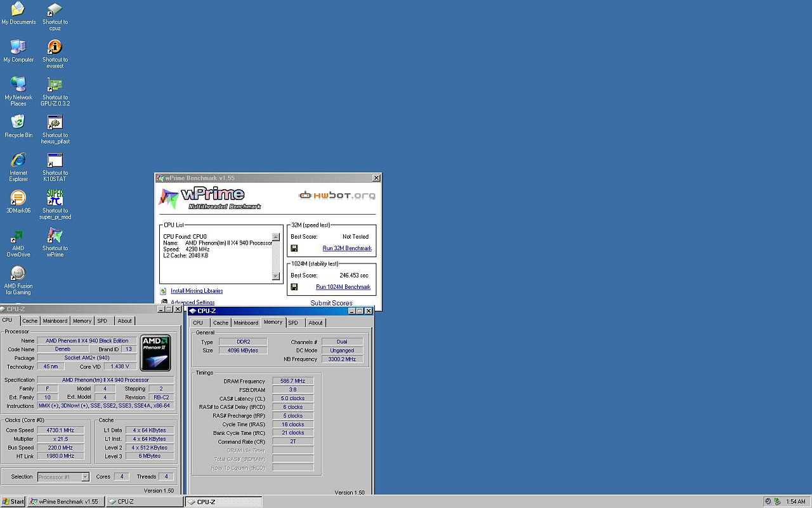Open the Windows Start menu

click(13, 502)
